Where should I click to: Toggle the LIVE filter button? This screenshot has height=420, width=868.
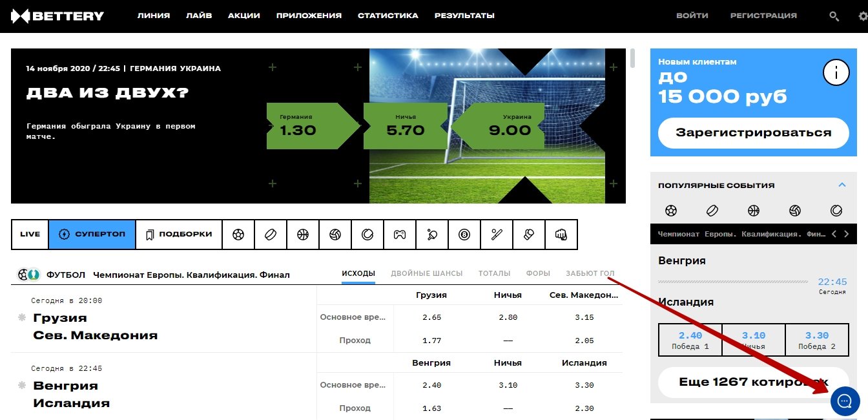(30, 235)
